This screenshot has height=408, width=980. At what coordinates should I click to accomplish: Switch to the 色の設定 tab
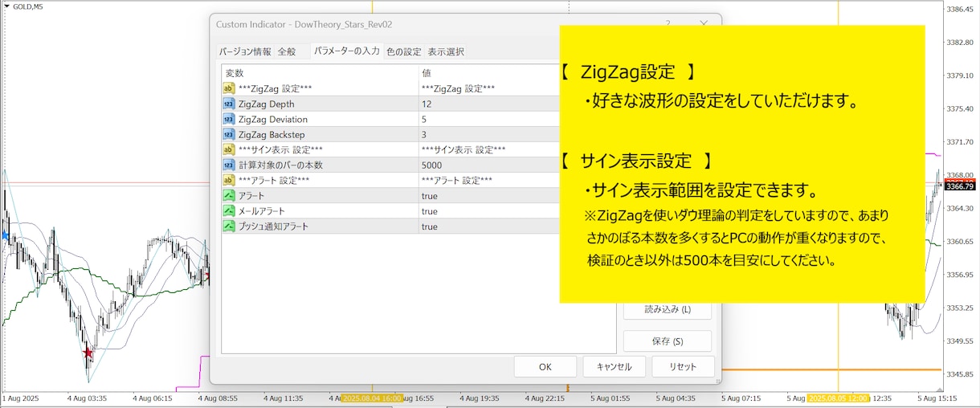pyautogui.click(x=403, y=51)
